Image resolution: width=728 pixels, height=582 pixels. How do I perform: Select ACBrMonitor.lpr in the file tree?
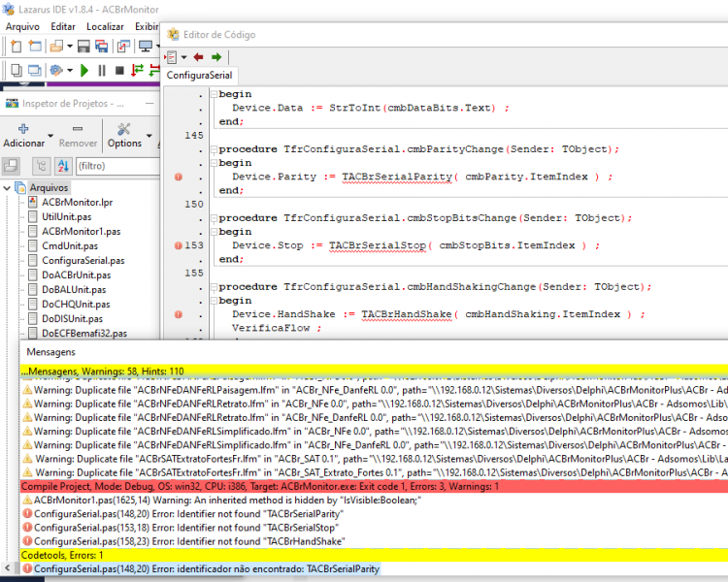pos(77,203)
